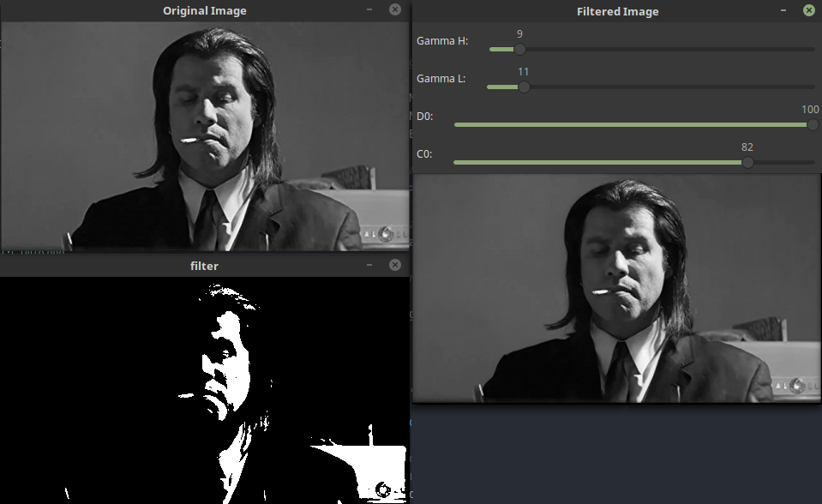Click the picture in the Filtered Image window
Screen dimensions: 822x504
pos(617,288)
